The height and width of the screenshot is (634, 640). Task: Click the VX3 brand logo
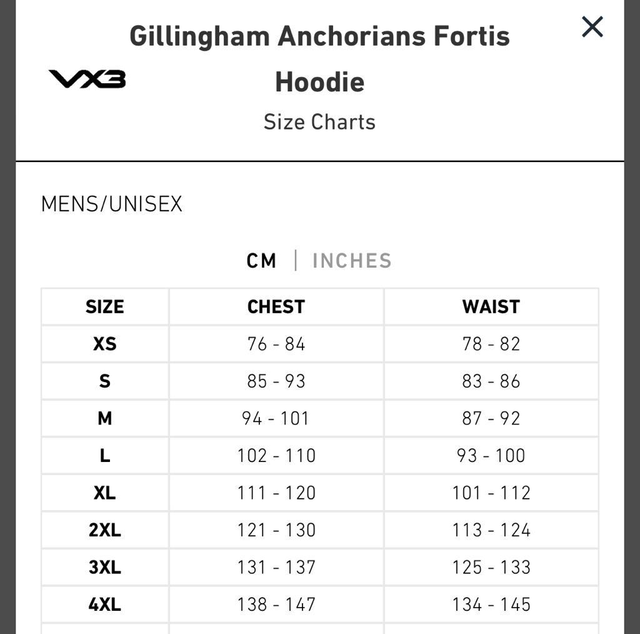coord(88,78)
